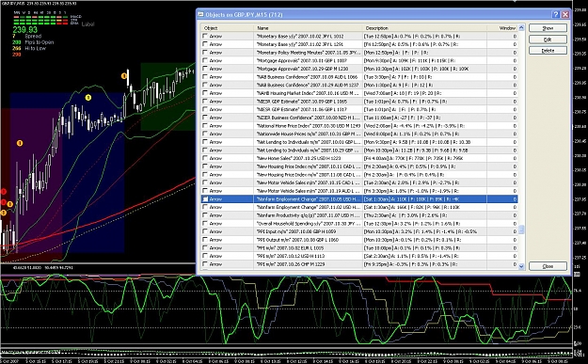Click the Close button at dialog bottom
Viewport: 588px width, 364px height.
[x=548, y=266]
